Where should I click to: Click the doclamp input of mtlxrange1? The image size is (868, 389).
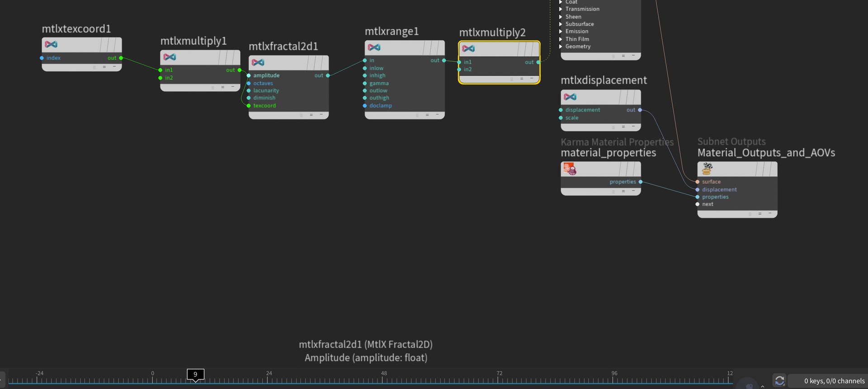click(365, 106)
